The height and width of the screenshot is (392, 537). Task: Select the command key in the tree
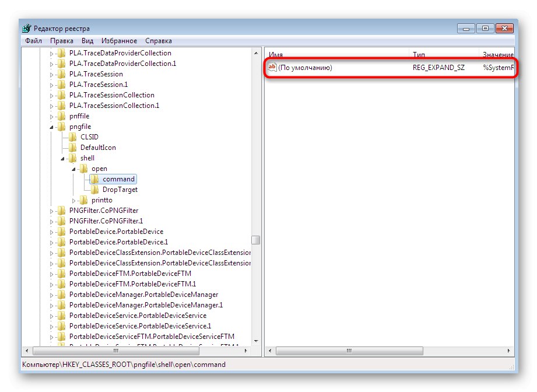(x=118, y=179)
